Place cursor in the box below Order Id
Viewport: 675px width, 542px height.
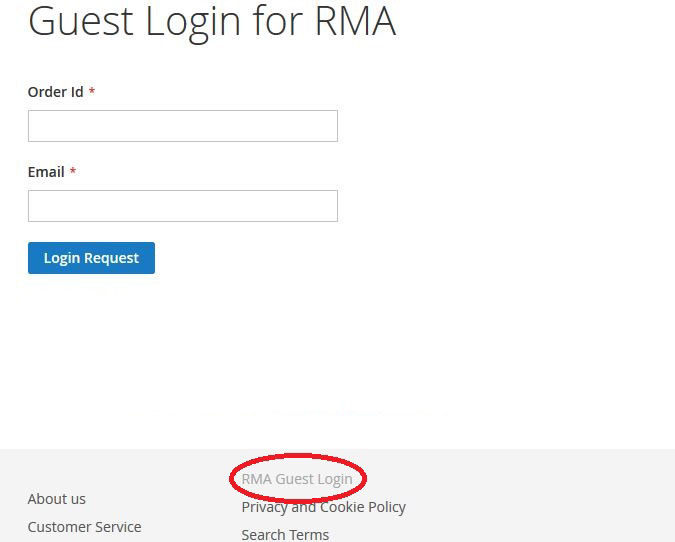[183, 126]
